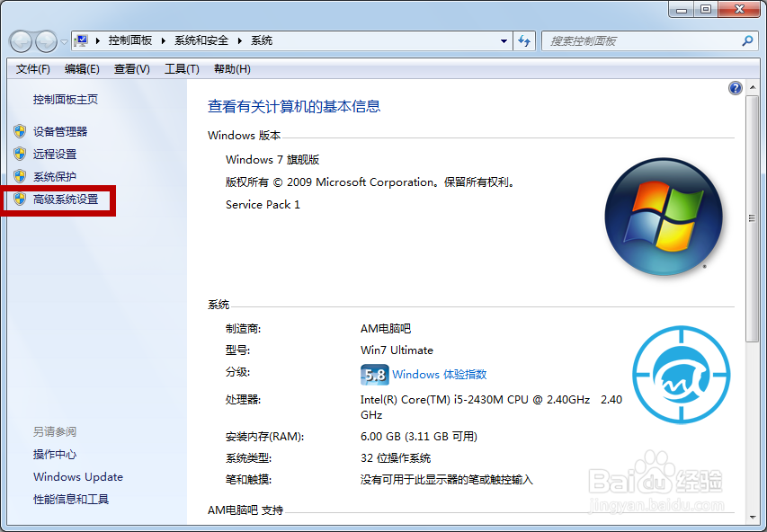Click the shield icon beside 高级系统设置
Viewport: 767px width, 532px height.
tap(20, 199)
